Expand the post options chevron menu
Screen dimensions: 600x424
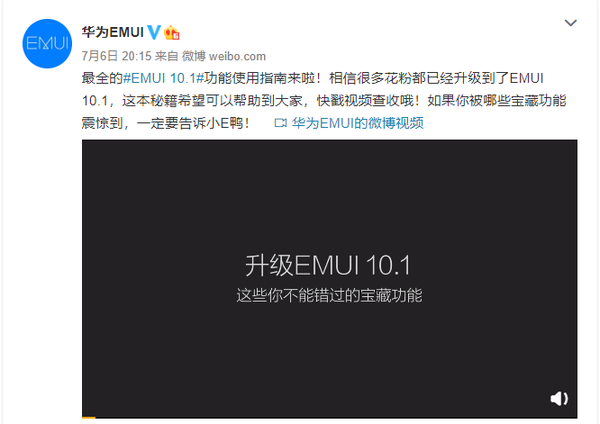pyautogui.click(x=571, y=23)
